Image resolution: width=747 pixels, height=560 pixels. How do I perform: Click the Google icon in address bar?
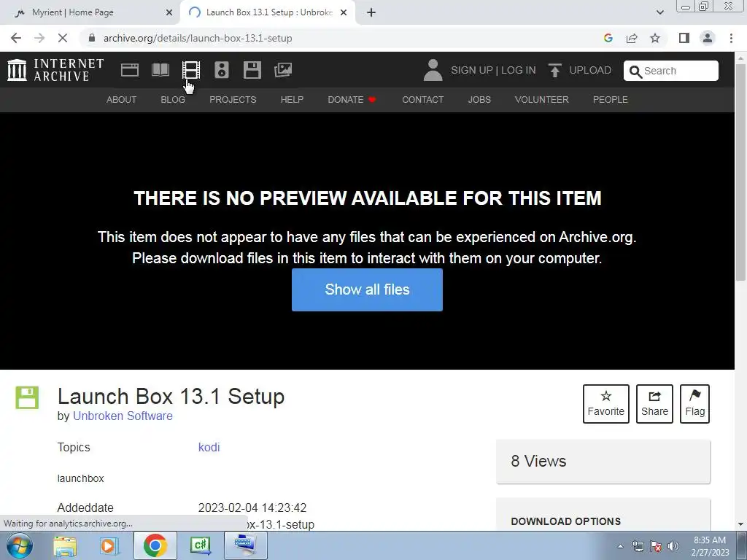tap(608, 38)
